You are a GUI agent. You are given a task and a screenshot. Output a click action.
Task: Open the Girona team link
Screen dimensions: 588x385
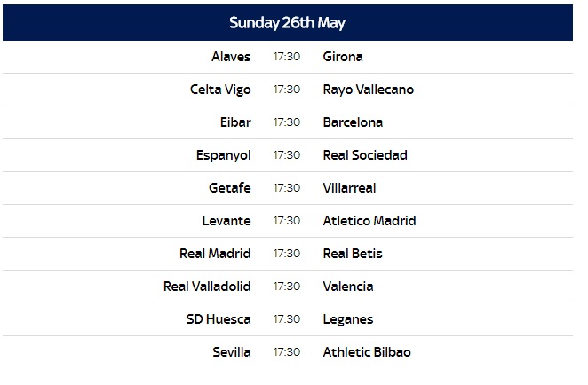coord(343,57)
